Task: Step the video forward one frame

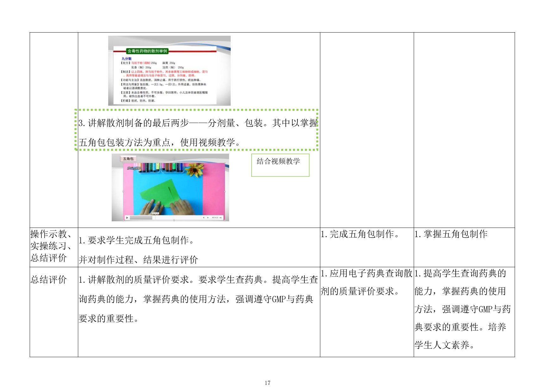Action: (208, 217)
